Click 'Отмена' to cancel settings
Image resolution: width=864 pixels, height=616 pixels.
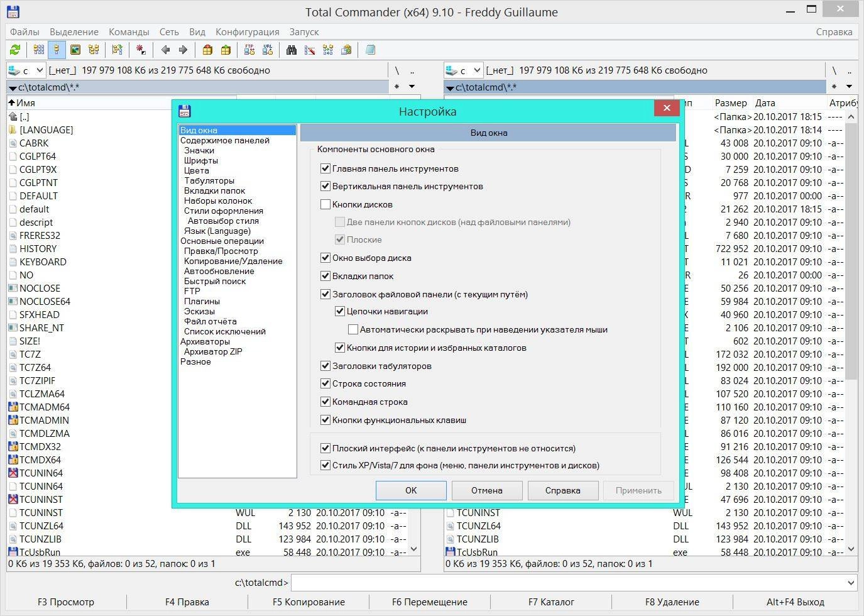coord(487,490)
